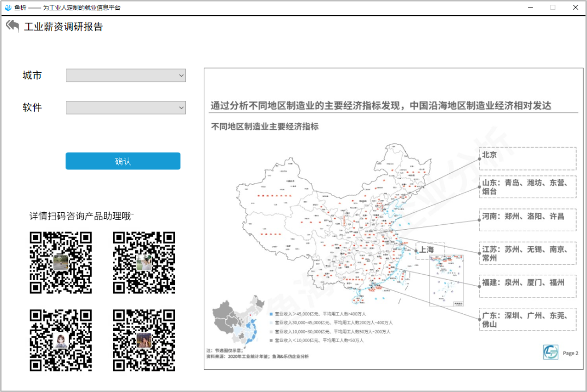Select the upper-left QR code
Screen dimensions: 587x392
click(x=61, y=263)
